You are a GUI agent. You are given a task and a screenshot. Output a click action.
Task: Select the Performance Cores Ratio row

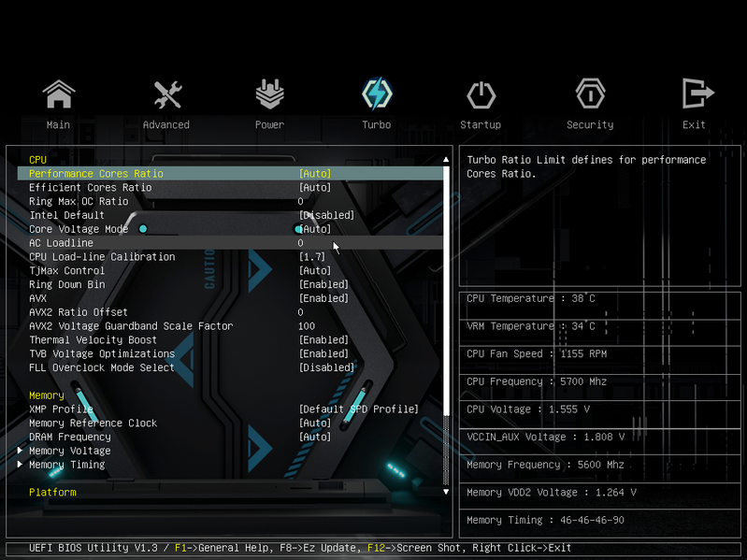coord(230,173)
